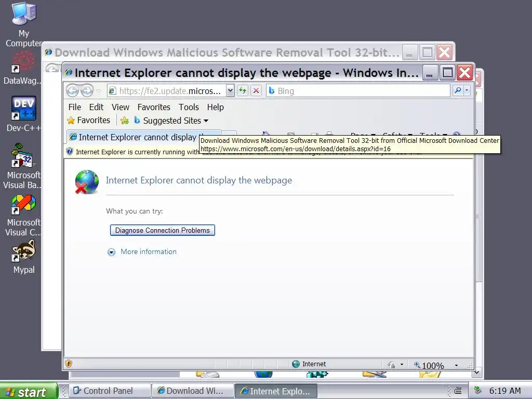
Task: Click the More information link text
Action: coord(149,252)
